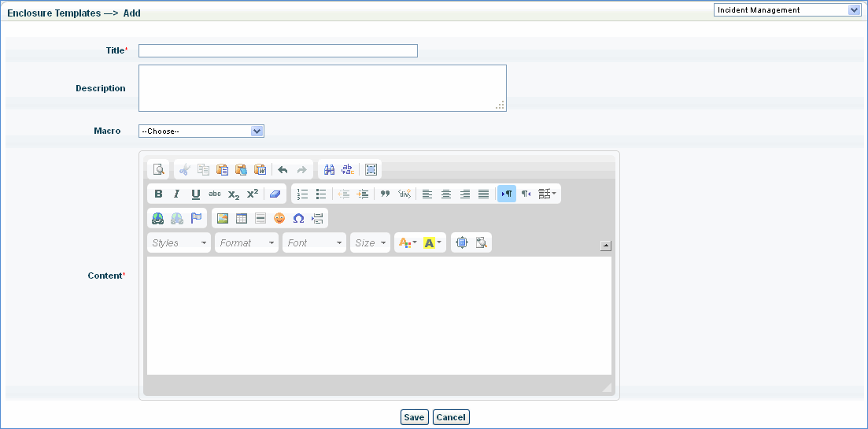Insert a smiley emoticon

coord(279,219)
